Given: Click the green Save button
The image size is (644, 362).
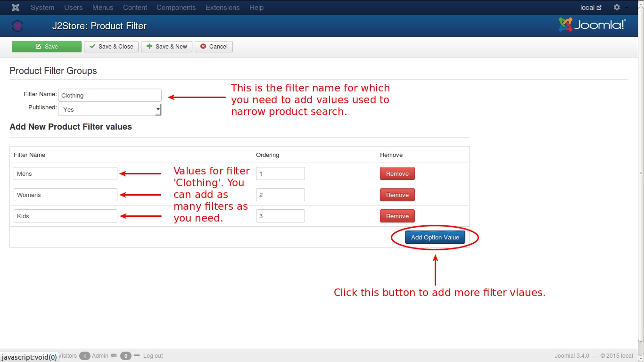Looking at the screenshot, I should [47, 47].
